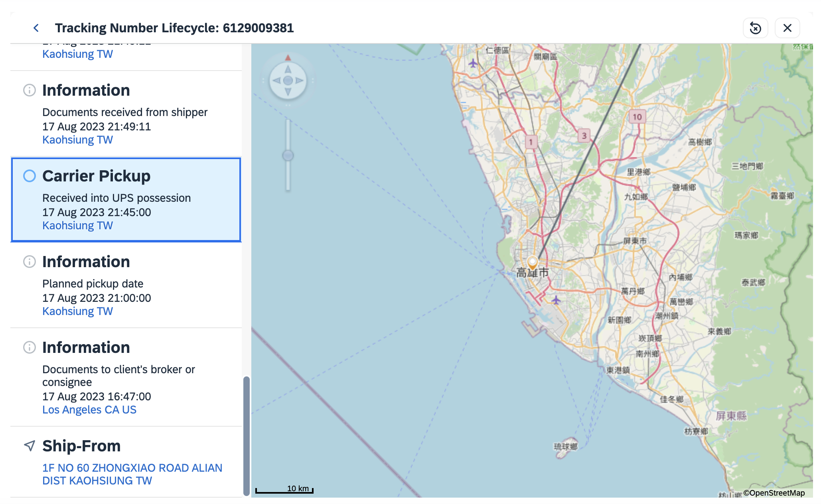The width and height of the screenshot is (821, 504).
Task: Open Kaohsiung TW link under Planned pickup date
Action: tap(77, 311)
